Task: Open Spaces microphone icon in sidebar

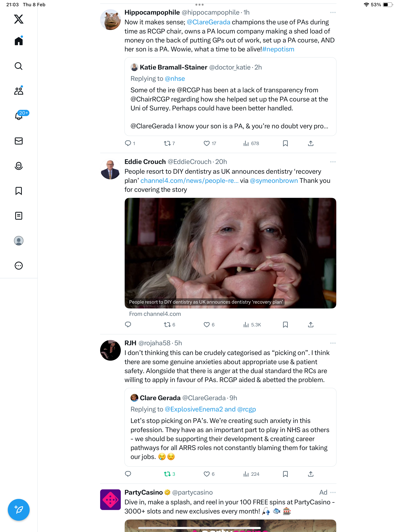Action: [19, 166]
